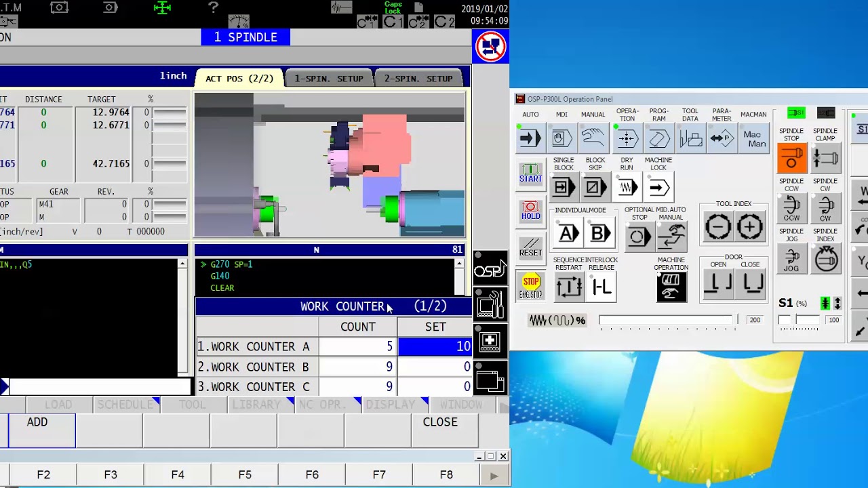Click the F2 key button
Image resolution: width=868 pixels, height=488 pixels.
coord(43,475)
